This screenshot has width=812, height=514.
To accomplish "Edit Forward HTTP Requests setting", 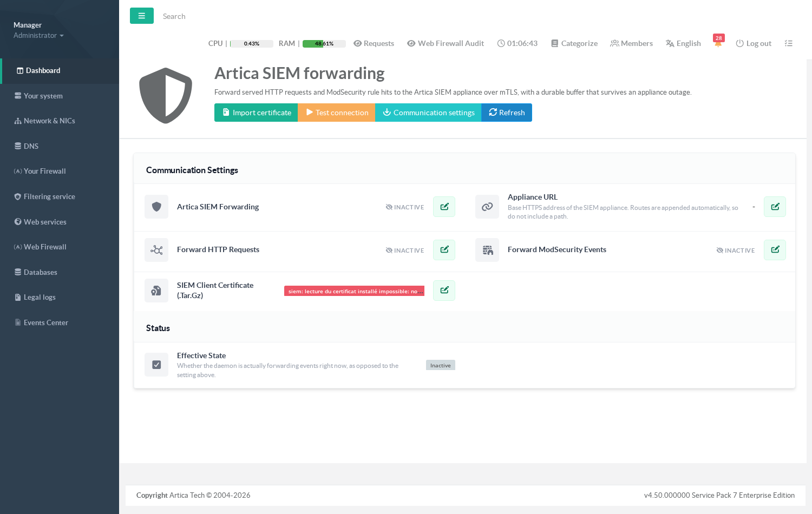I will coord(444,250).
